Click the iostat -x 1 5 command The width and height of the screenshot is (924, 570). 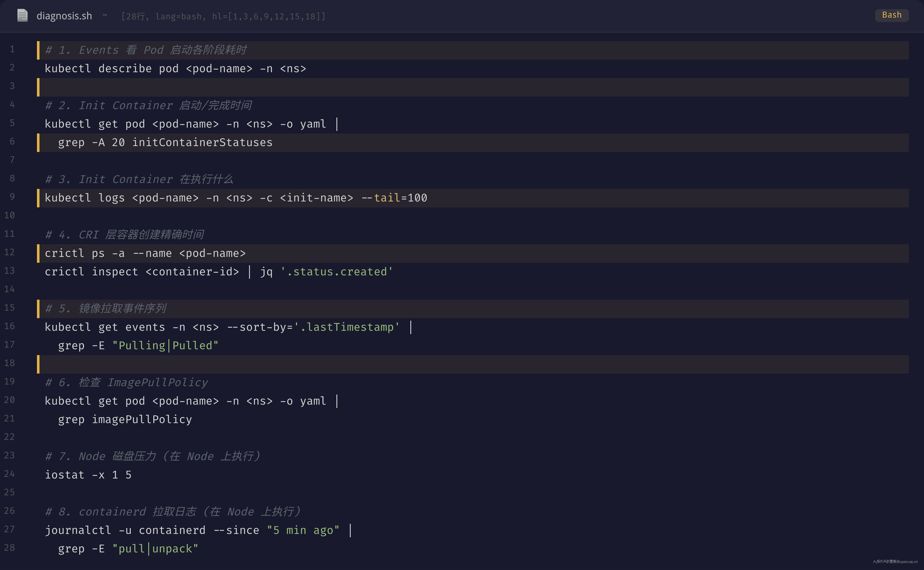click(88, 475)
